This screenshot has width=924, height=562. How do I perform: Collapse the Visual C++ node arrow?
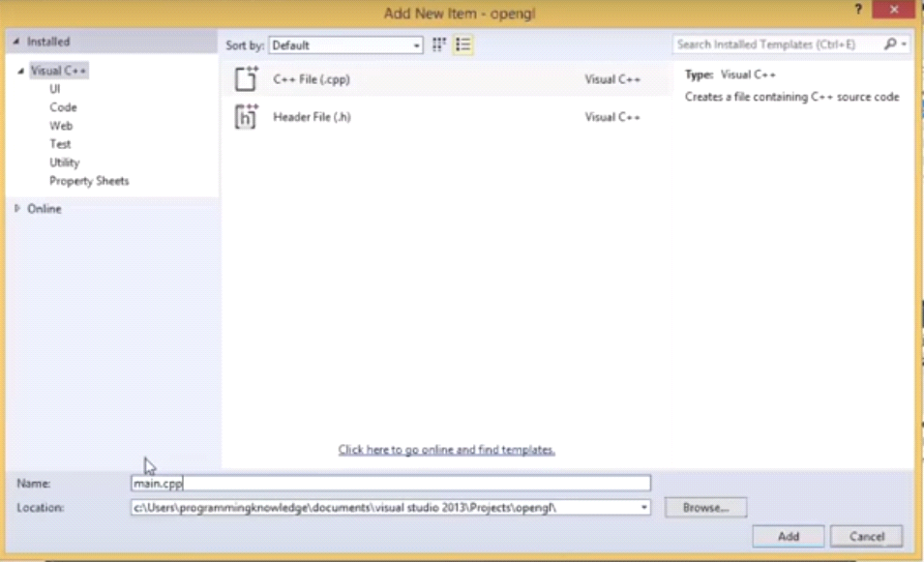pyautogui.click(x=20, y=71)
